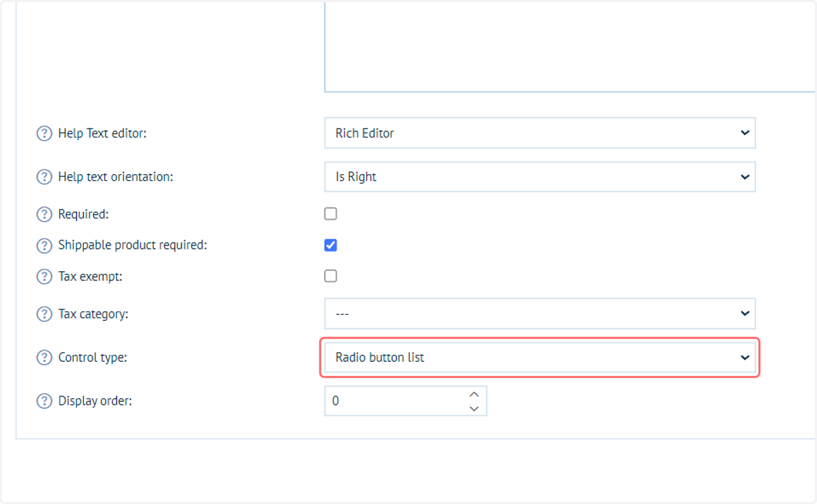The height and width of the screenshot is (504, 817).
Task: Open the Display order help icon
Action: pyautogui.click(x=44, y=401)
